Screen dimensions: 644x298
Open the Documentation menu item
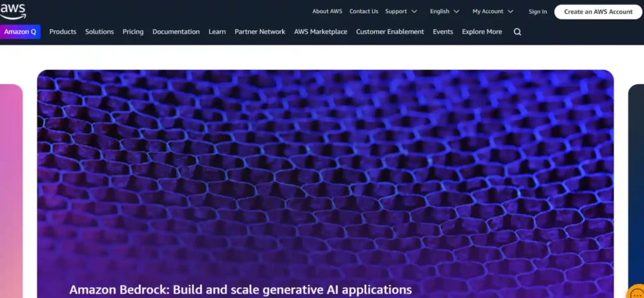click(176, 31)
